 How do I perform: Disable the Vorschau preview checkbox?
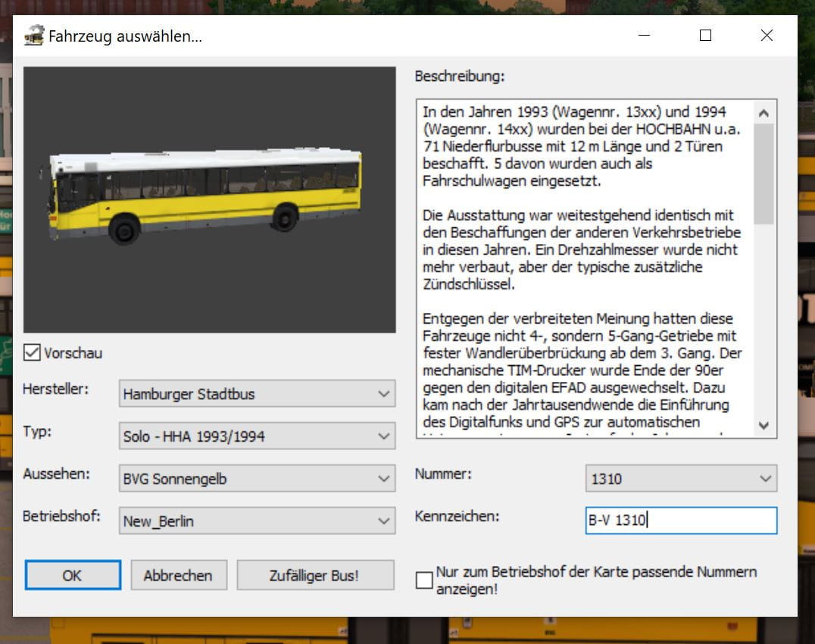(32, 352)
